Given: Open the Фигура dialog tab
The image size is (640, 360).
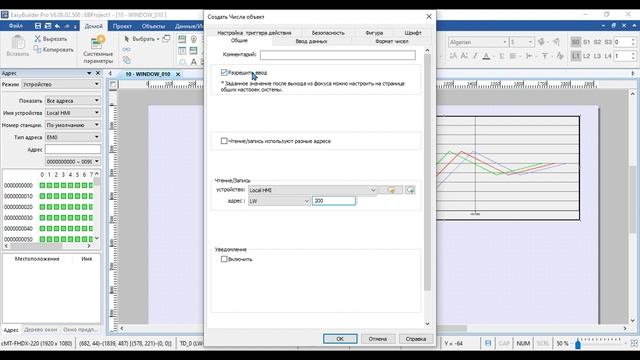Looking at the screenshot, I should [x=374, y=33].
